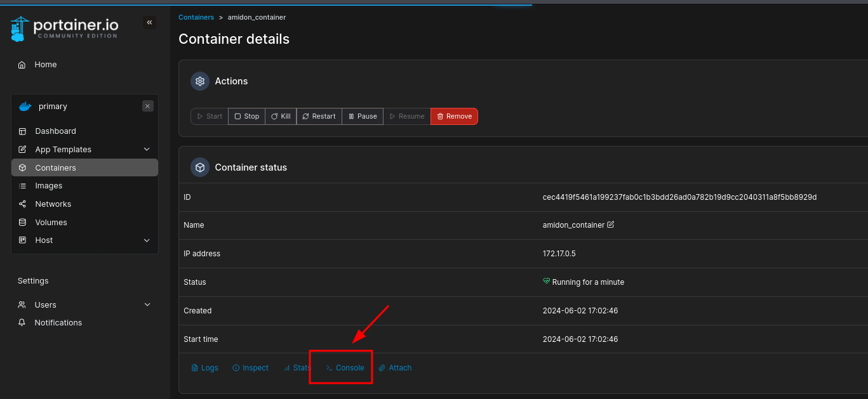Click the Host icon in sidebar
868x399 pixels.
tap(23, 240)
